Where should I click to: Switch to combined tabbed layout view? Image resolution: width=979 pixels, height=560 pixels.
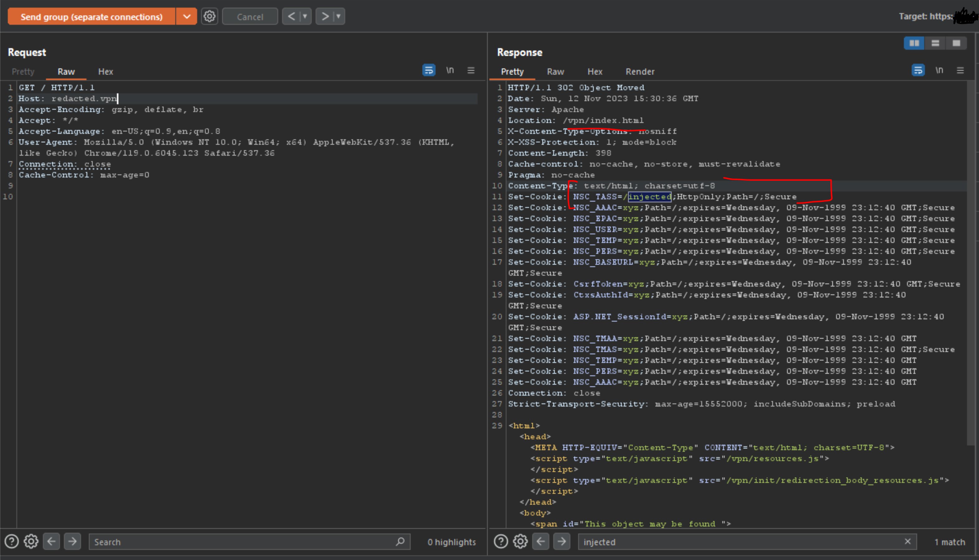coord(956,43)
